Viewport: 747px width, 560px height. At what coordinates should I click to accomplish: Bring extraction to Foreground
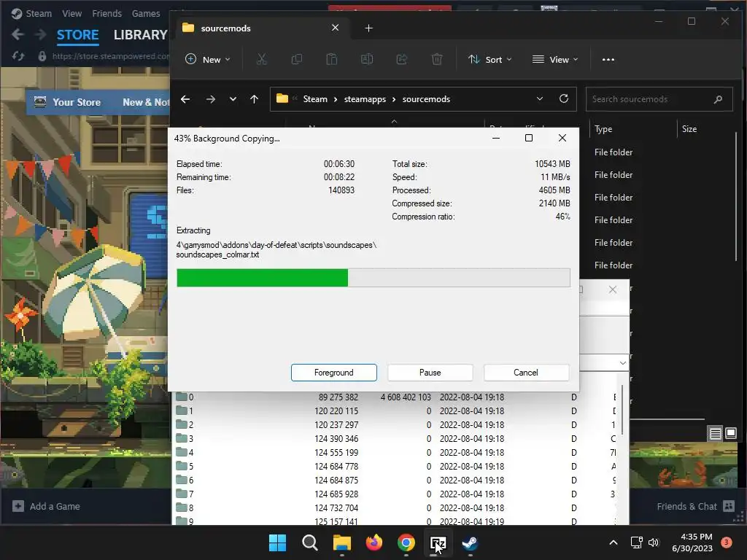(334, 373)
